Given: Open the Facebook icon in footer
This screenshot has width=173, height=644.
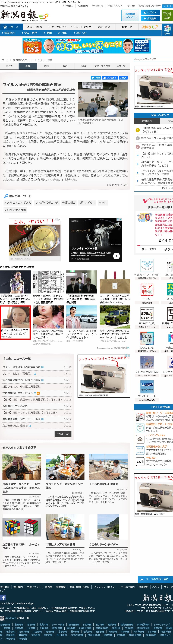Looking at the screenshot, I should [3, 598].
